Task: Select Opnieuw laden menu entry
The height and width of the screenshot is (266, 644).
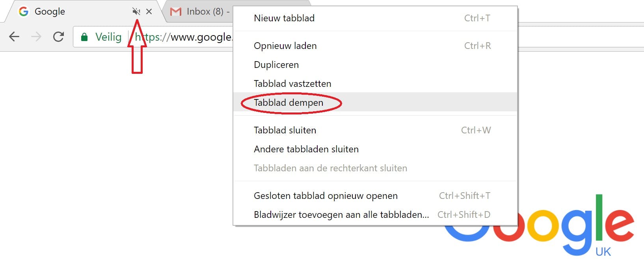Action: [x=285, y=46]
